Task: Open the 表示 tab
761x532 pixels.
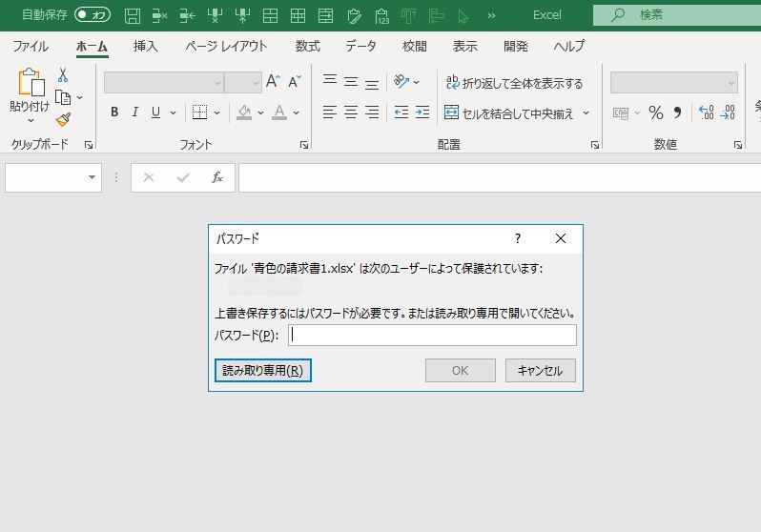Action: pyautogui.click(x=465, y=46)
